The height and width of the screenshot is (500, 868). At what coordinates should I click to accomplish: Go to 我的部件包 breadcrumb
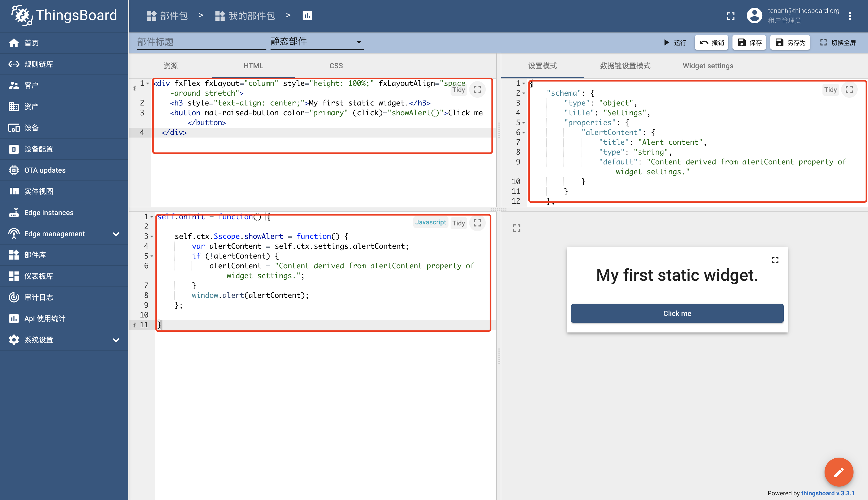(x=245, y=16)
